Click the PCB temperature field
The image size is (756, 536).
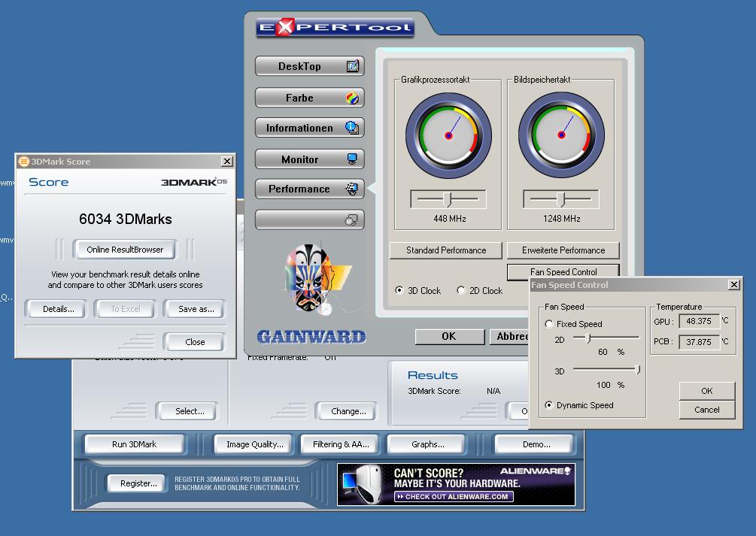point(699,342)
